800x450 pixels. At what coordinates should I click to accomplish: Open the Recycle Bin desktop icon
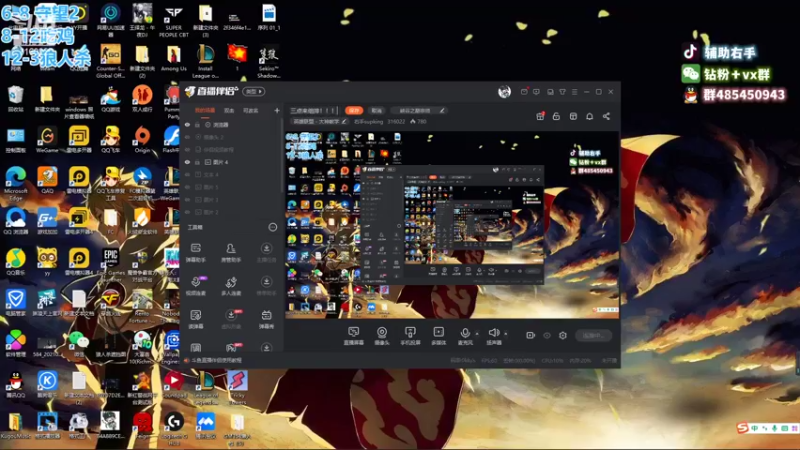pos(15,98)
